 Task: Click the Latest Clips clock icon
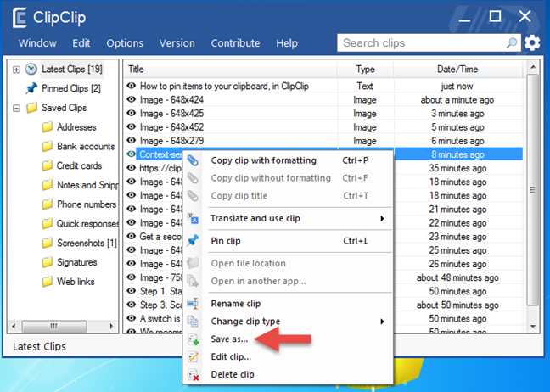[31, 69]
